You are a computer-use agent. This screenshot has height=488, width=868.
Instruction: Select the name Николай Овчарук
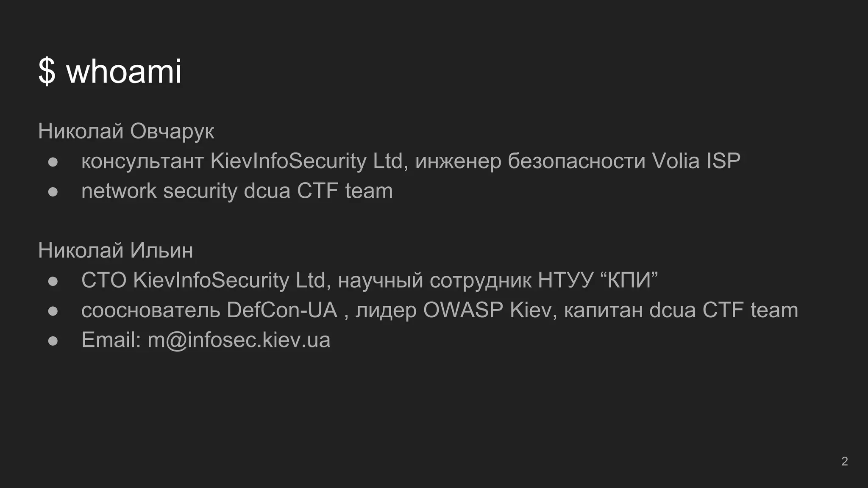click(126, 131)
